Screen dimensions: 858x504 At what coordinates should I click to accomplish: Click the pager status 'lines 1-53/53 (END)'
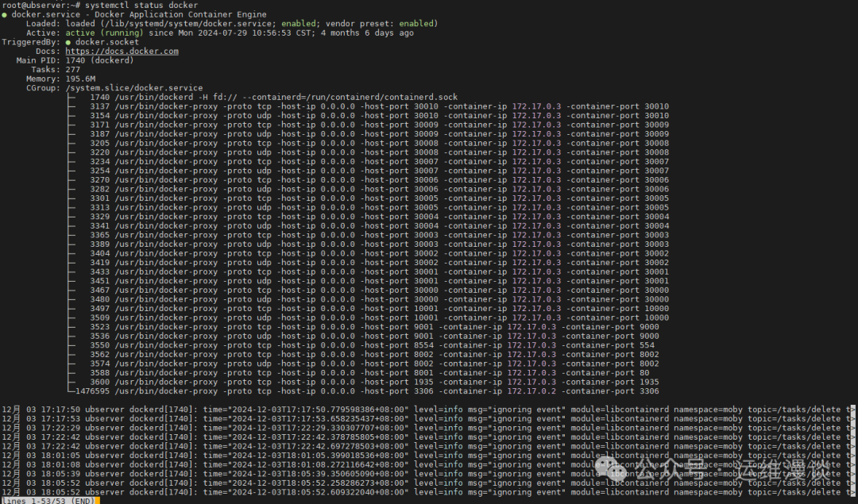pyautogui.click(x=48, y=501)
